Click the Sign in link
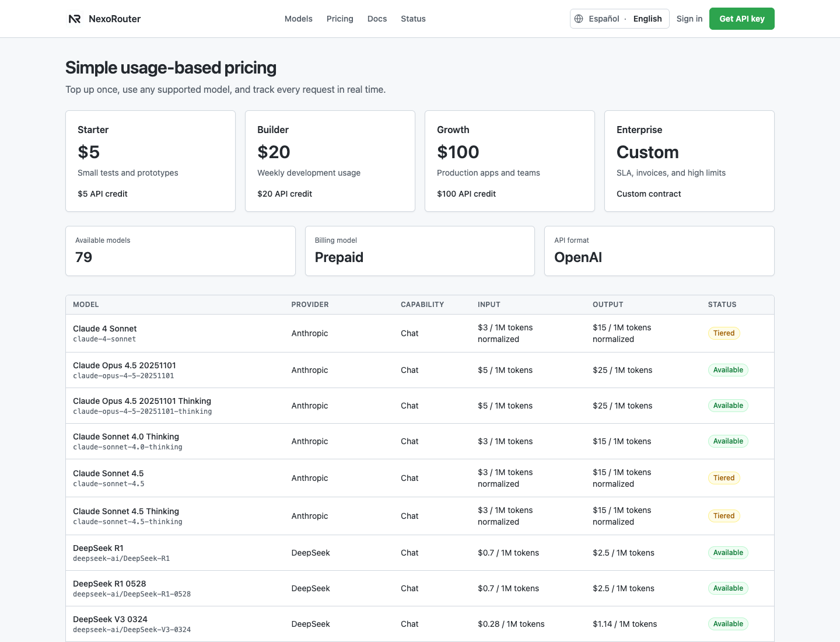The height and width of the screenshot is (642, 840). click(x=689, y=19)
